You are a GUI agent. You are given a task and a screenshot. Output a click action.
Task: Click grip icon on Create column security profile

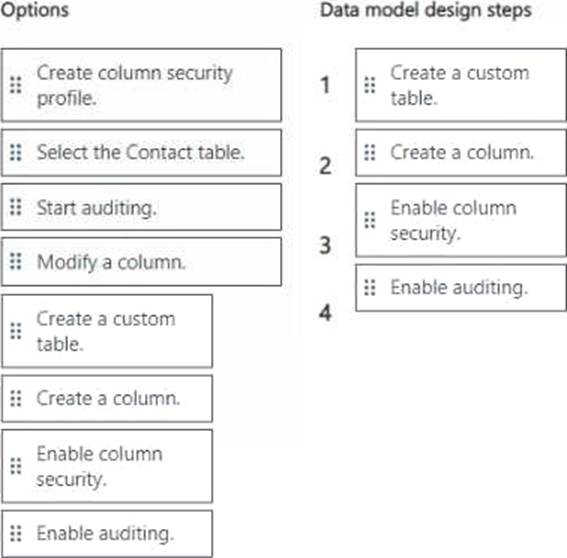(16, 85)
